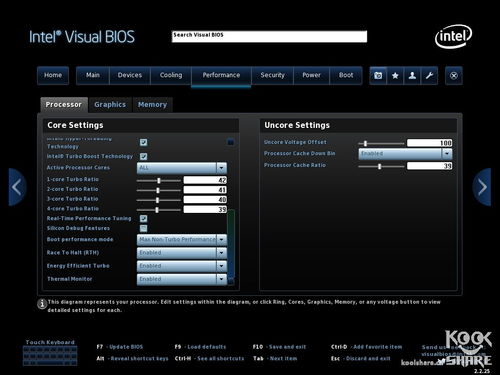Click the user profile icon
500x375 pixels.
412,76
